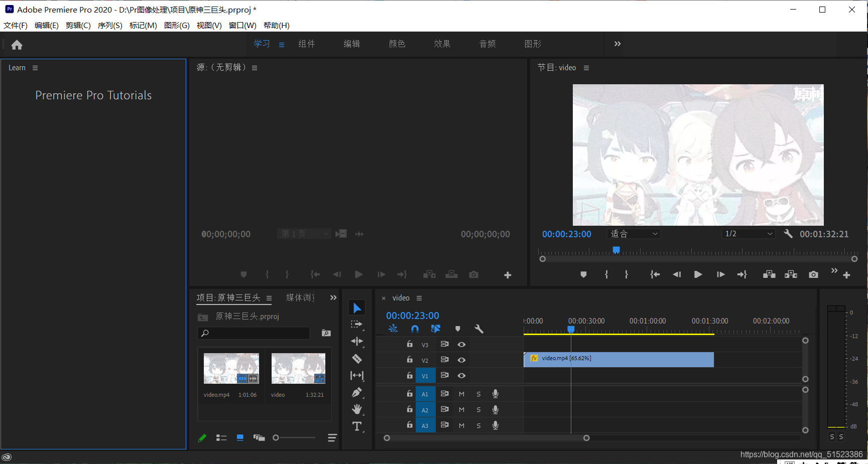Switch to 编辑 workspace
This screenshot has height=464, width=868.
click(352, 44)
